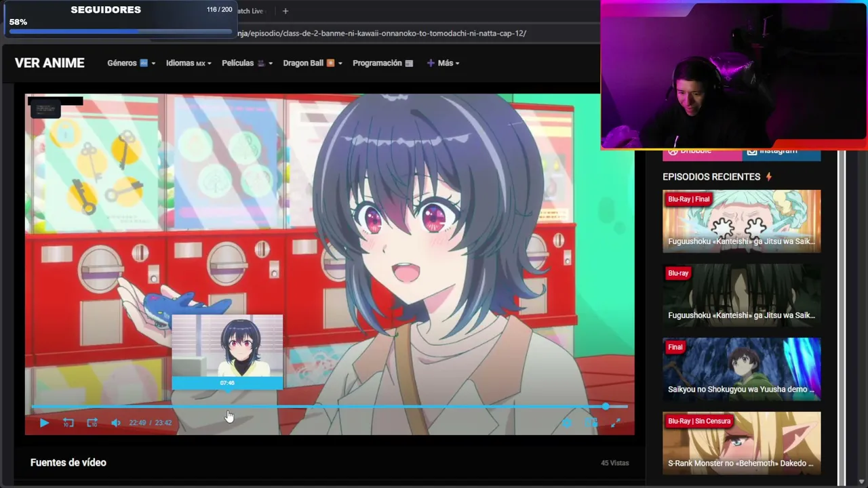Expand the Más menu

443,63
